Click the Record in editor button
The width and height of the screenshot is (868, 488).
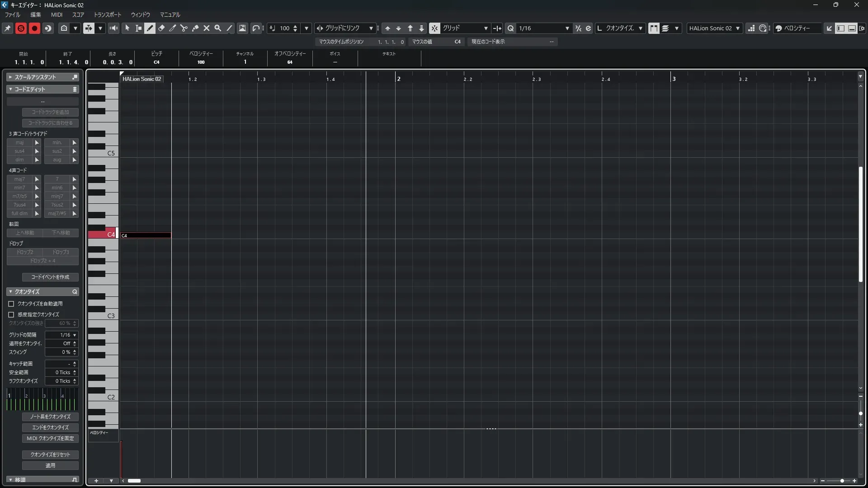pos(34,28)
